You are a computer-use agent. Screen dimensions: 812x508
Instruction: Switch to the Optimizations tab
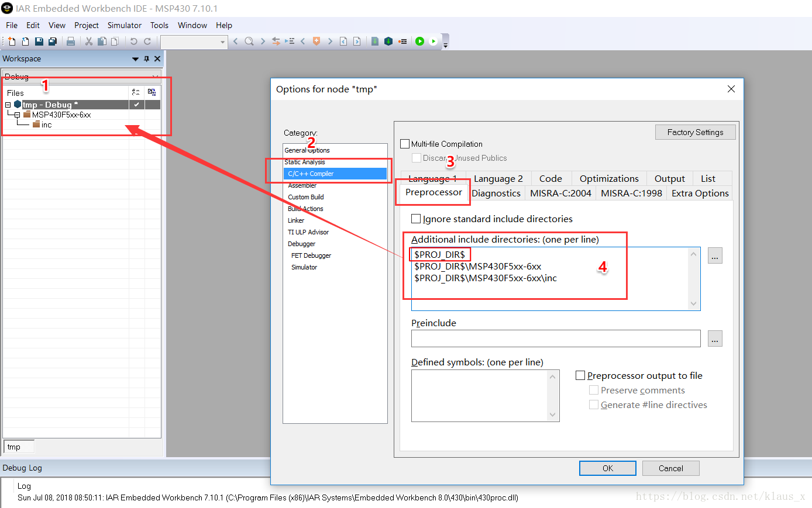pyautogui.click(x=609, y=179)
